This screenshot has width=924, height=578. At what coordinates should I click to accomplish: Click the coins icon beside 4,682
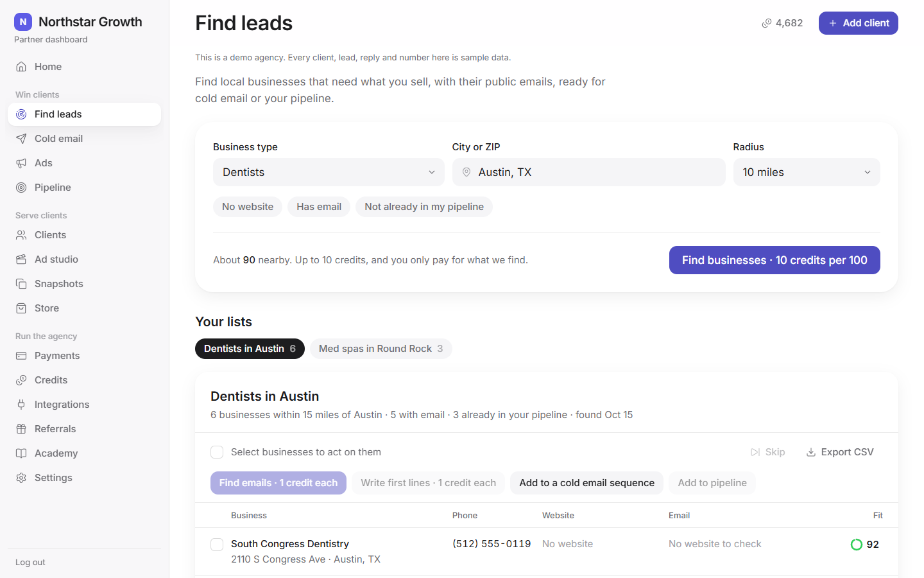pos(767,23)
